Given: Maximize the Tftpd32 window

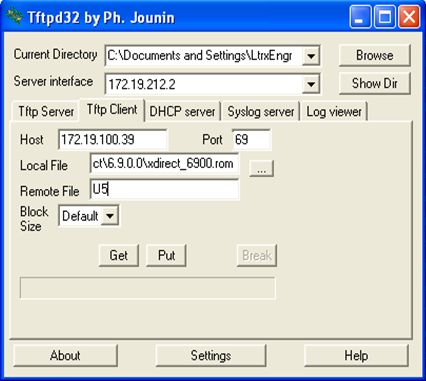Looking at the screenshot, I should point(385,17).
